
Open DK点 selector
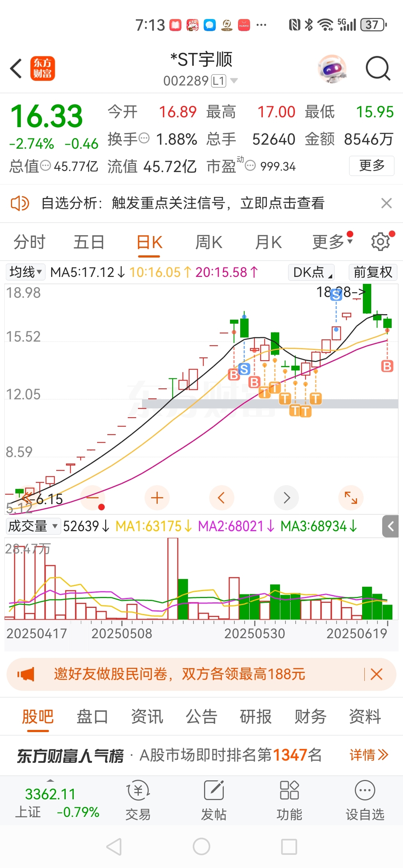311,272
